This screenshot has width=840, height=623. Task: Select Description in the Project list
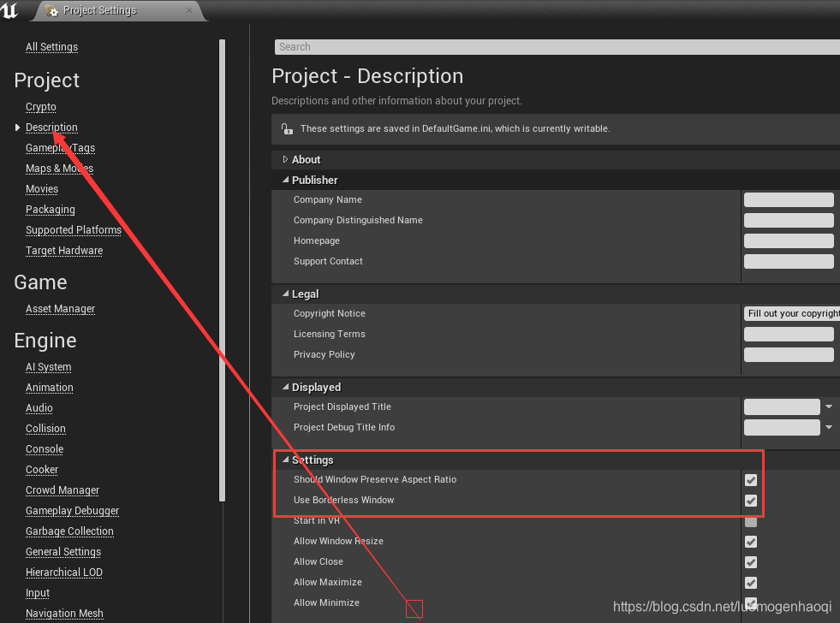point(51,128)
